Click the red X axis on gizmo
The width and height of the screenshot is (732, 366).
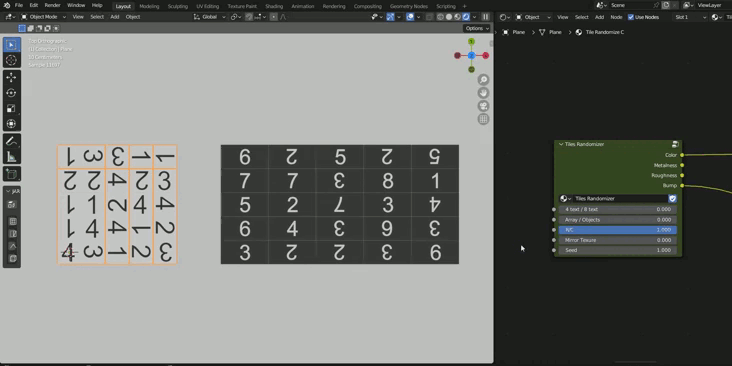coord(486,56)
